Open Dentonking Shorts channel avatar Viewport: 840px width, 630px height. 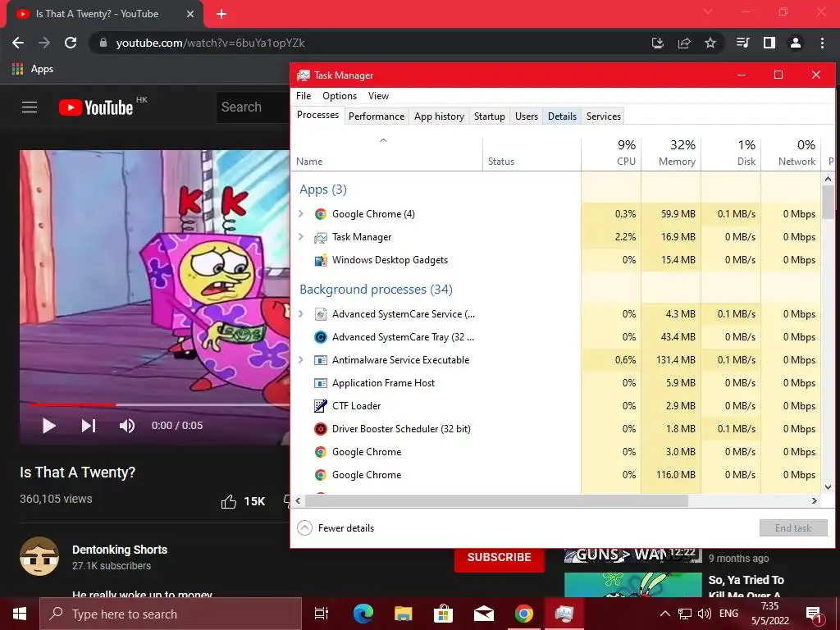[39, 557]
